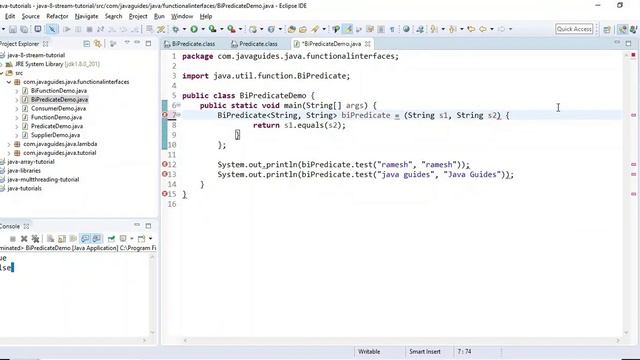Screen dimensions: 640x360
Task: Click the green Run button icon
Action: (x=194, y=29)
